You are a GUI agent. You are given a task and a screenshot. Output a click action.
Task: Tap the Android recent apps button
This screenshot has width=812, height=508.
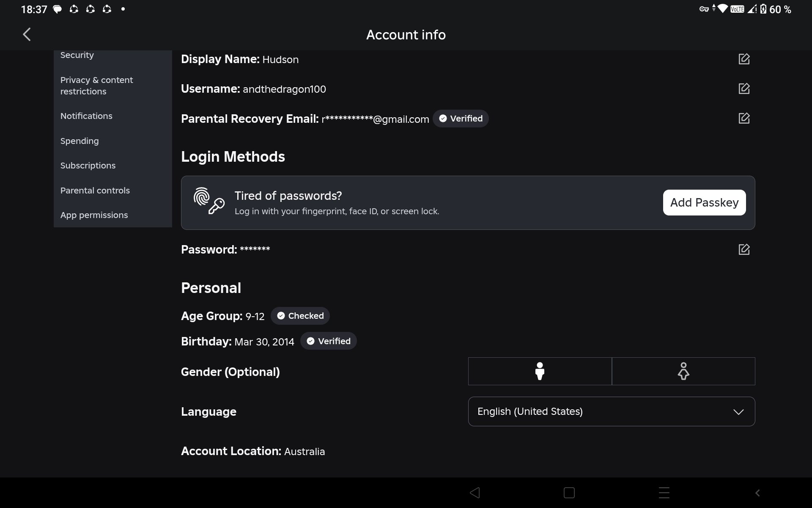point(664,493)
